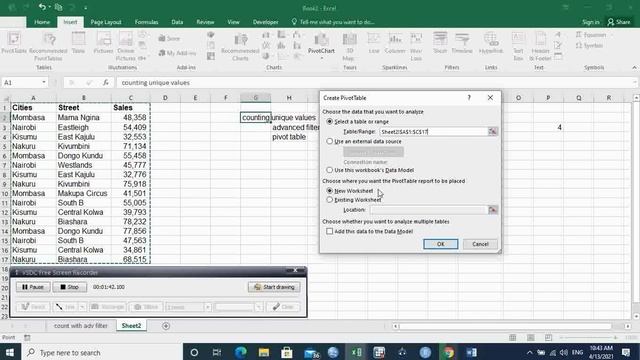Select 'Use an external data source' option
The image size is (640, 360).
pos(330,141)
